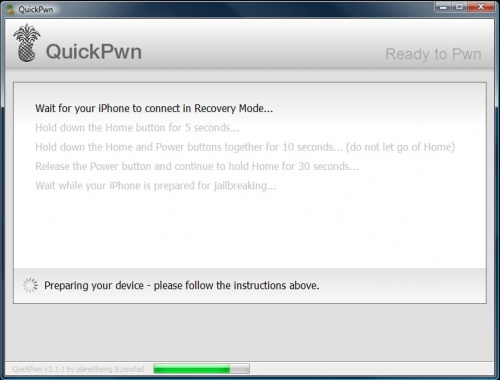Image resolution: width=500 pixels, height=380 pixels.
Task: Close the QuickPwn window
Action: [x=481, y=7]
